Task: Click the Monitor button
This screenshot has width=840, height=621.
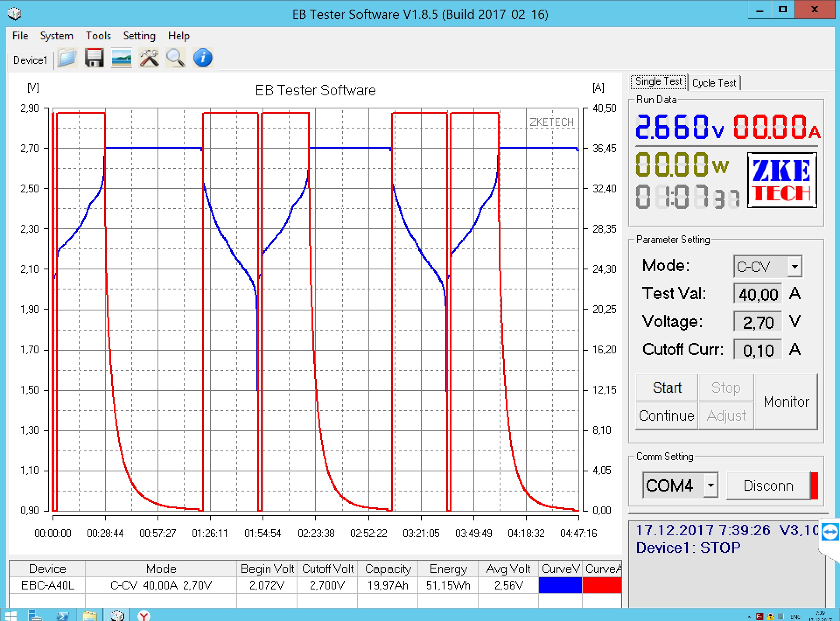Action: pos(786,401)
